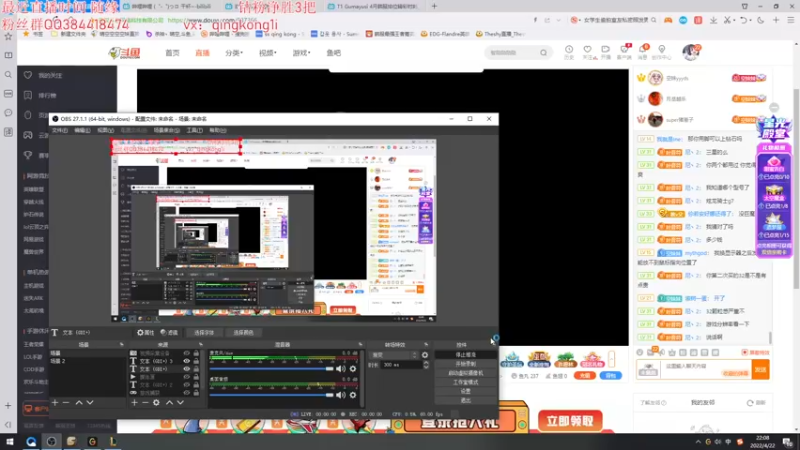Move the selected scene down in the OBS scenes panel
This screenshot has width=800, height=450.
[90, 403]
